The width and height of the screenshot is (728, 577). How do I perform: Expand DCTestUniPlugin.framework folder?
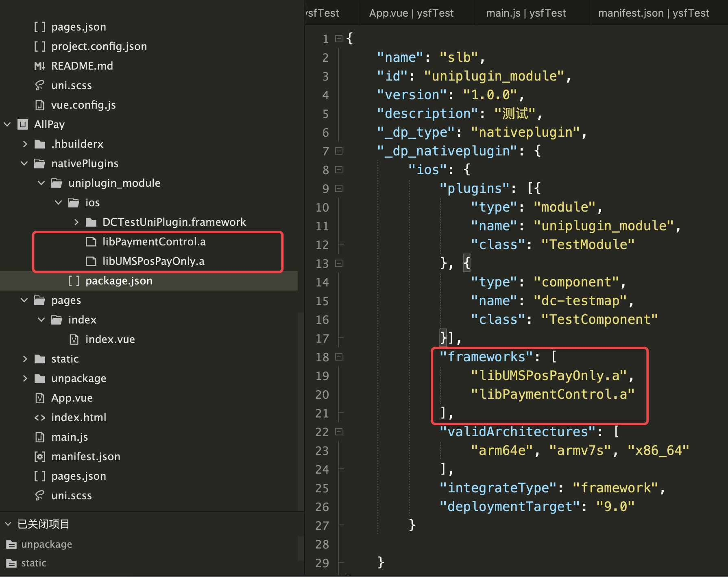pos(76,222)
